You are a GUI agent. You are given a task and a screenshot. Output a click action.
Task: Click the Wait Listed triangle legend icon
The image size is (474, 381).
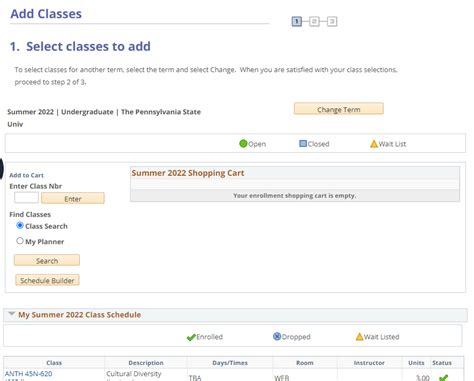tap(359, 336)
